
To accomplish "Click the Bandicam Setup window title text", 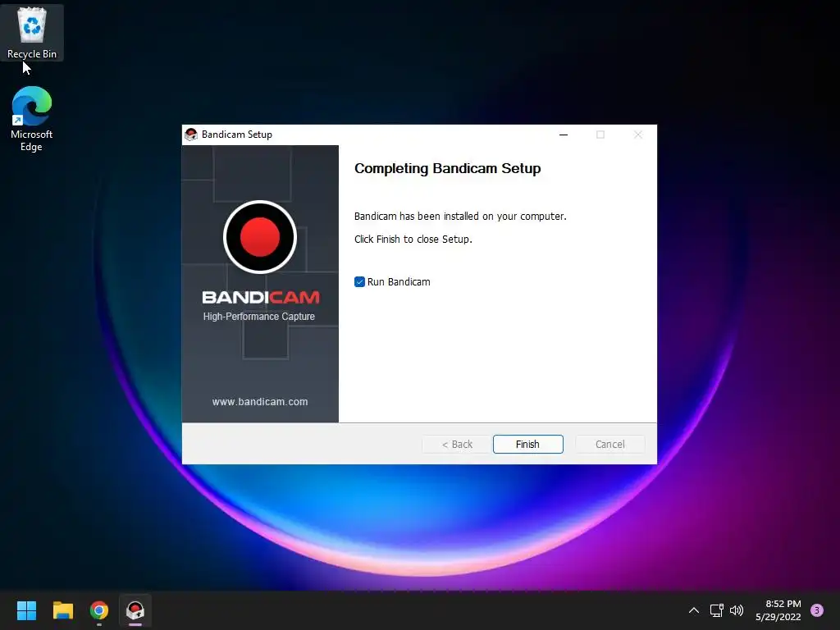I will tap(237, 135).
